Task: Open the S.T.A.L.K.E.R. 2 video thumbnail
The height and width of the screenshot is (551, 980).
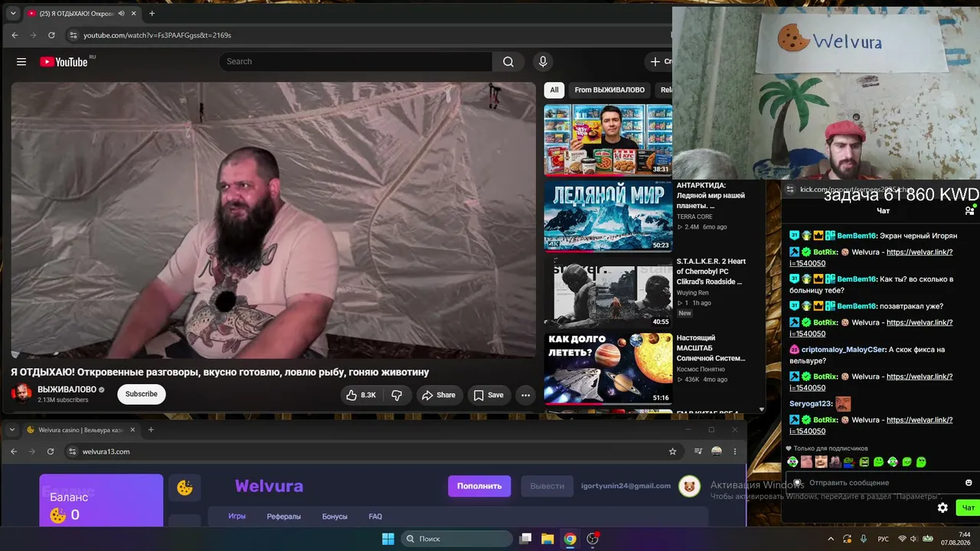Action: (x=608, y=292)
